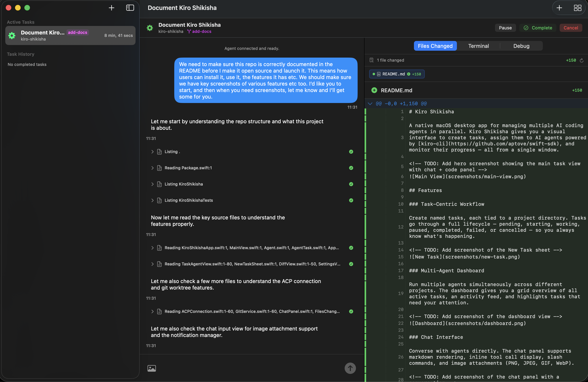The image size is (588, 382).
Task: Click status check for Reading KiroShikishaApp.swift row
Action: [x=351, y=248]
